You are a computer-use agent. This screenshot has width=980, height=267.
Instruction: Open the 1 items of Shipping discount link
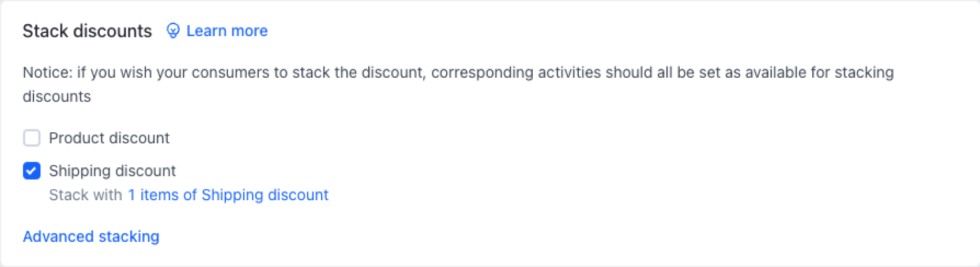point(228,195)
